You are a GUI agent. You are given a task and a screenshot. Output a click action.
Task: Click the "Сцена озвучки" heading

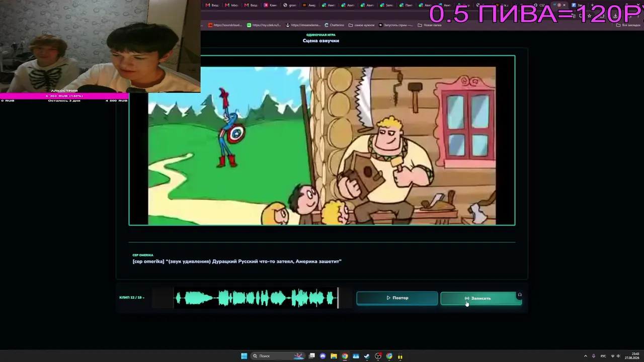point(321,41)
